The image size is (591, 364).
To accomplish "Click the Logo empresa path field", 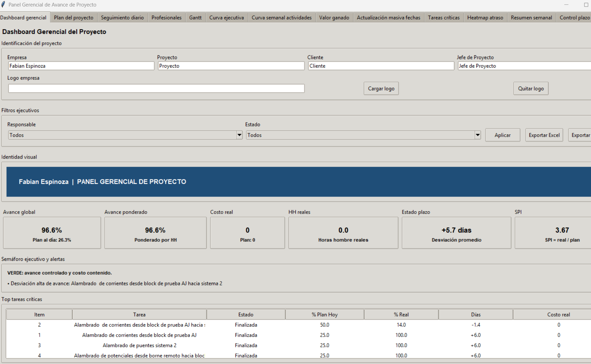I will pos(156,89).
